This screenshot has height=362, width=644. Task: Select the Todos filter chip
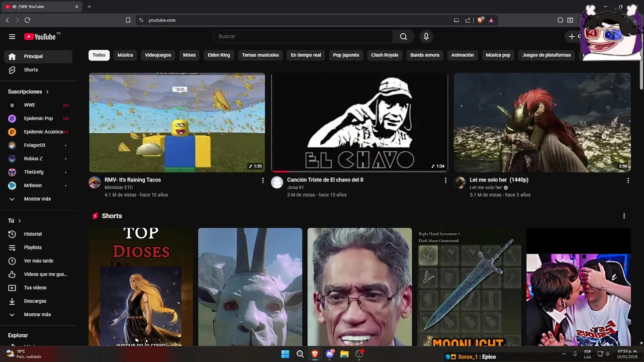point(99,55)
